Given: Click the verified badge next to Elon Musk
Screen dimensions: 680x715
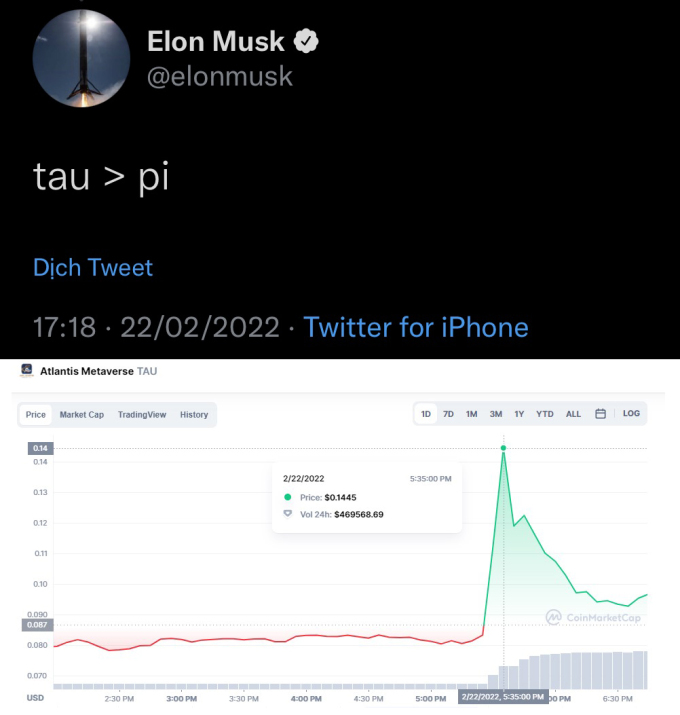Looking at the screenshot, I should point(306,41).
